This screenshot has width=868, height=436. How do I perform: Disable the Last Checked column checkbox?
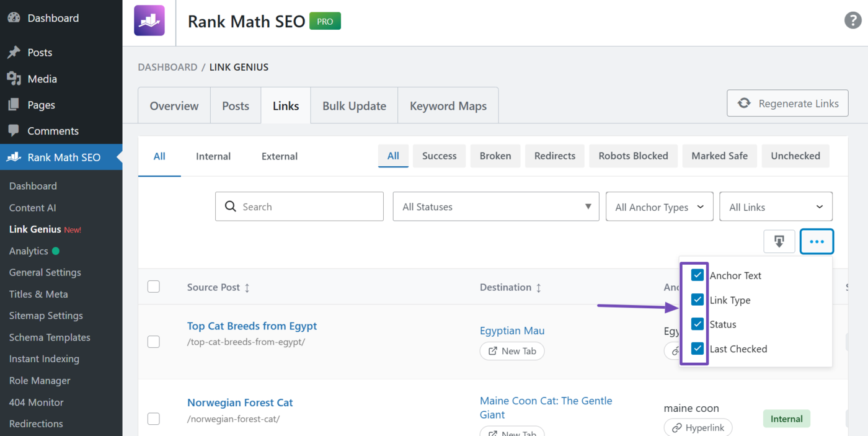click(x=697, y=349)
